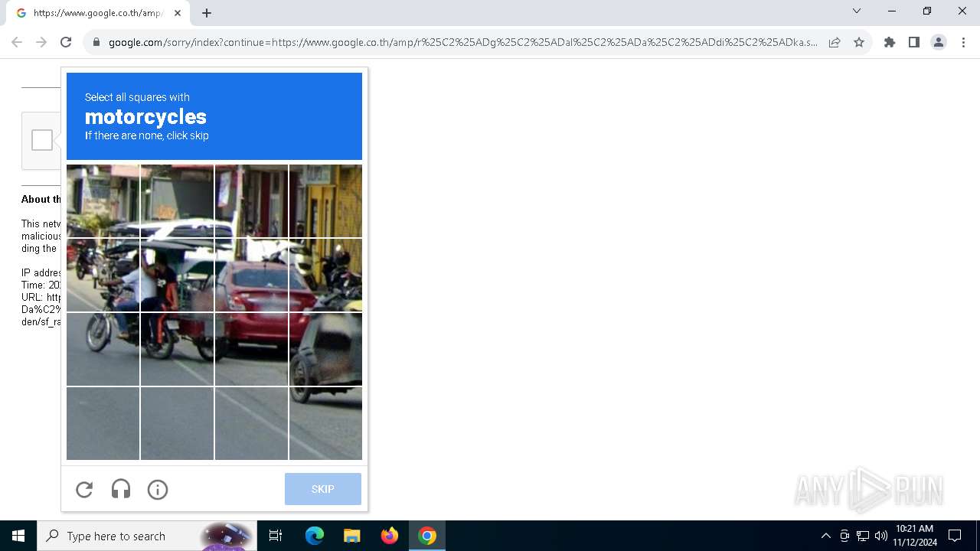Go back to previous page

(x=17, y=42)
